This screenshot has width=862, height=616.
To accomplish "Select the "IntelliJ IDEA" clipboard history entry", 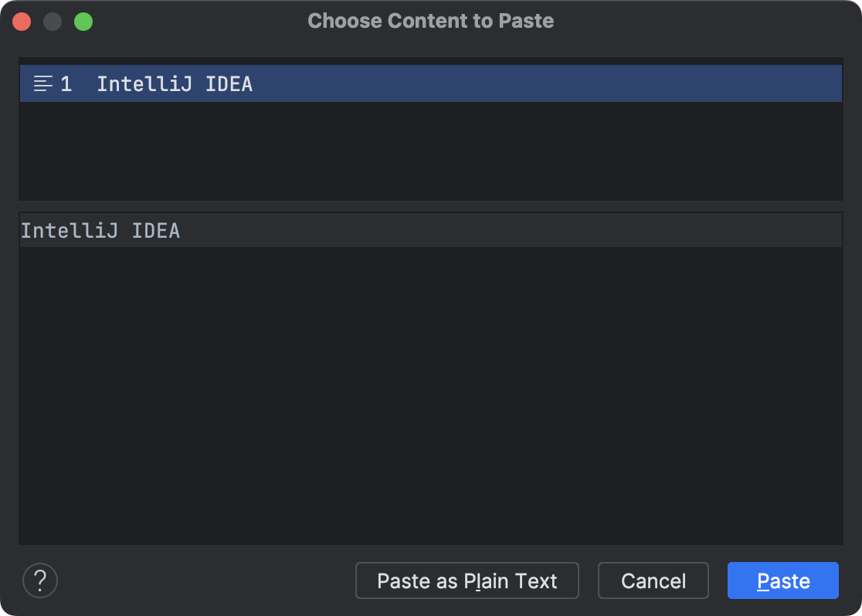I will (175, 83).
